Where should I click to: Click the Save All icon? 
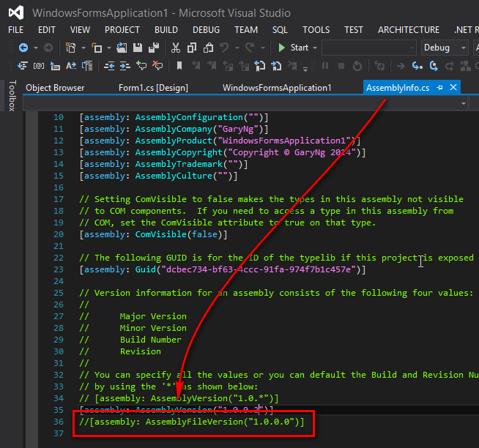tap(154, 48)
